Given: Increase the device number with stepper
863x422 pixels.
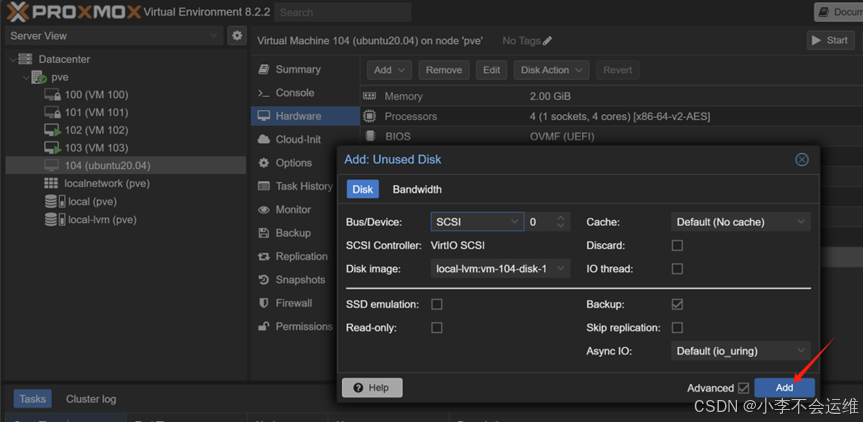Looking at the screenshot, I should (x=561, y=218).
